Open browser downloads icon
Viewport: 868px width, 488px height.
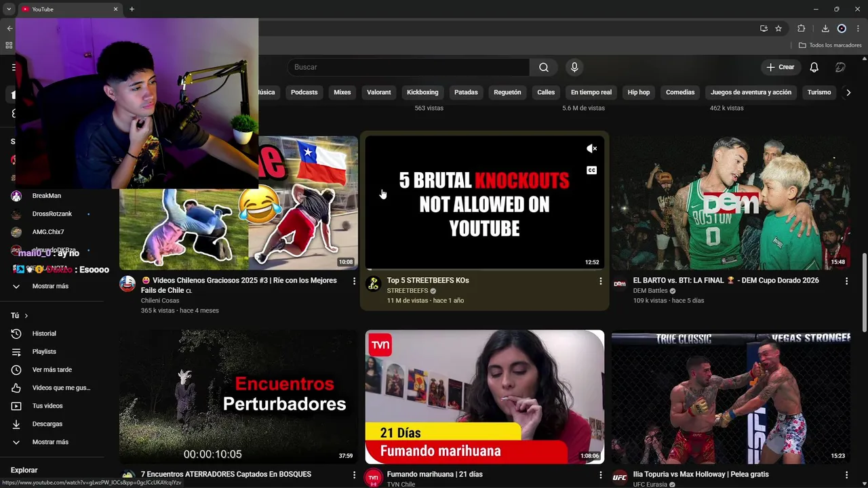(825, 28)
